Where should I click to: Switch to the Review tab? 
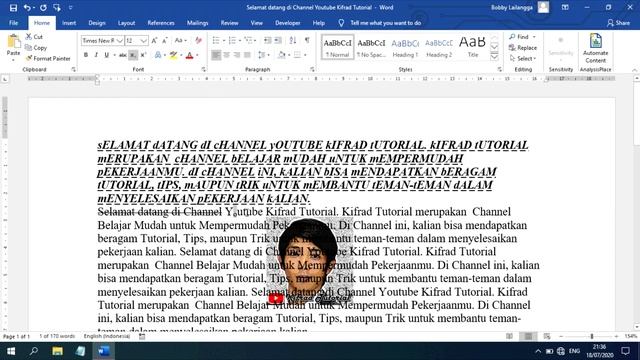pyautogui.click(x=229, y=23)
